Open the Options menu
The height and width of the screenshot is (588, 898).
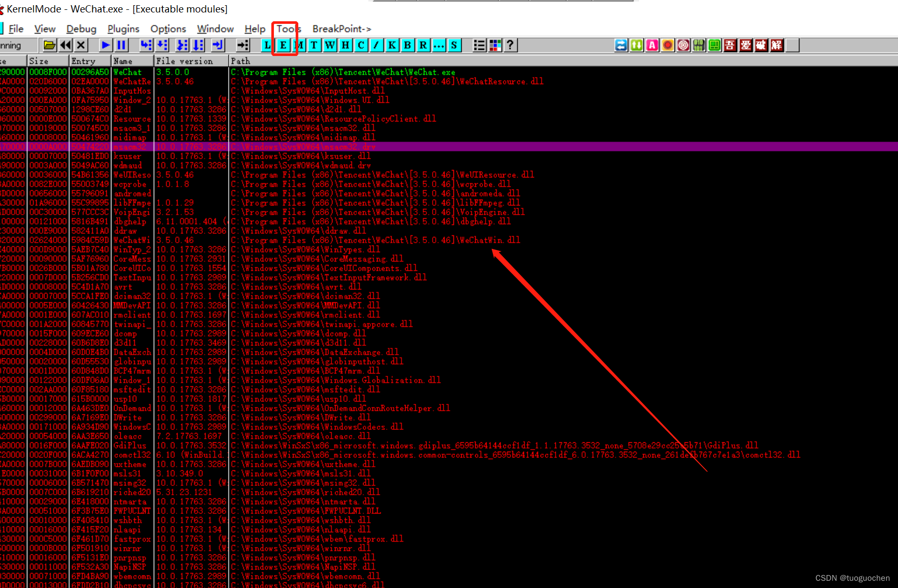tap(168, 29)
